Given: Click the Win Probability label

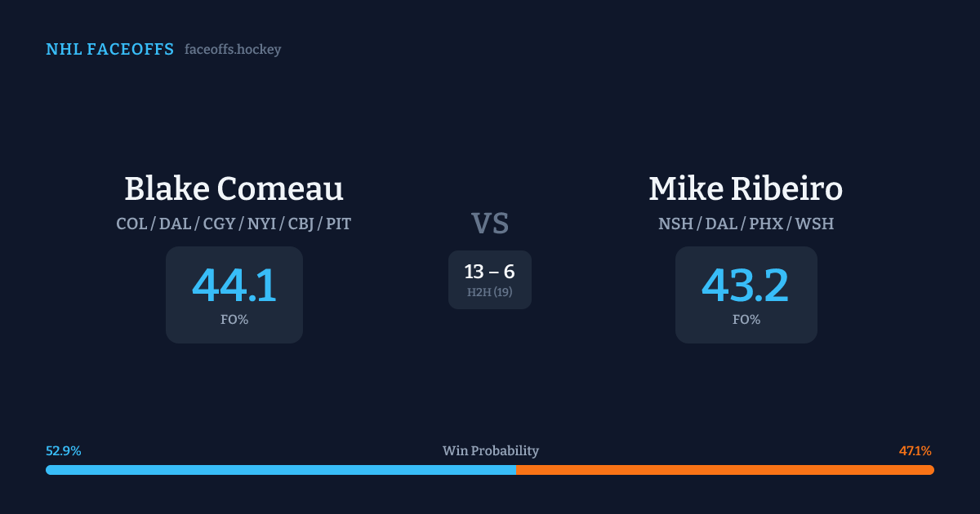Looking at the screenshot, I should 490,451.
